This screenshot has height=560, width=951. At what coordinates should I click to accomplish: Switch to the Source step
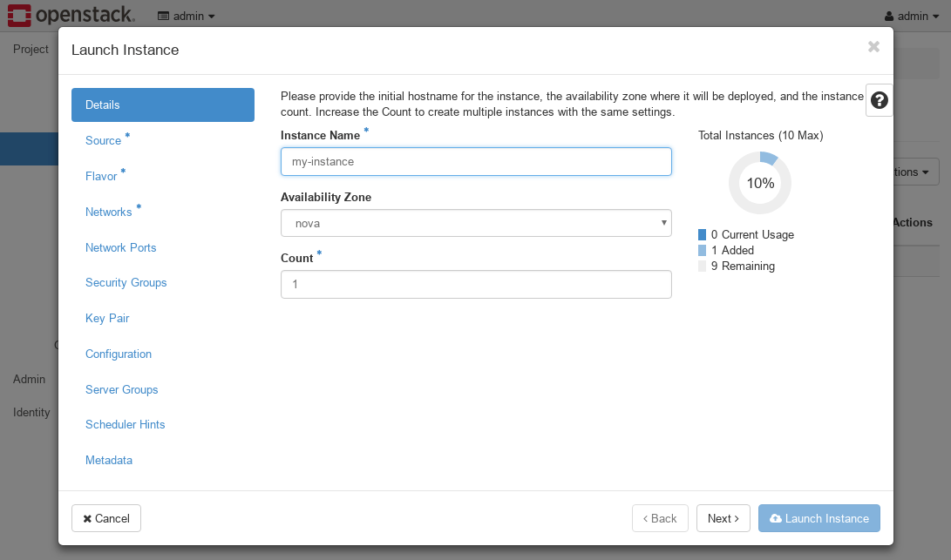[104, 140]
